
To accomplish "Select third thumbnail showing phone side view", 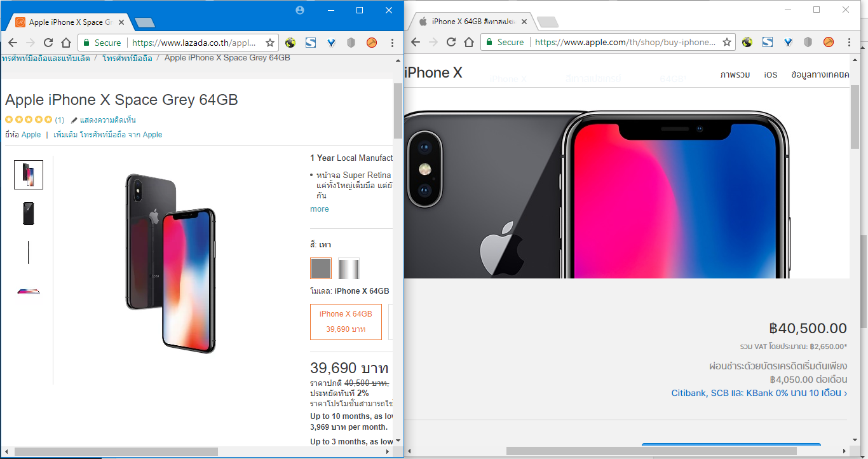I will pos(29,252).
